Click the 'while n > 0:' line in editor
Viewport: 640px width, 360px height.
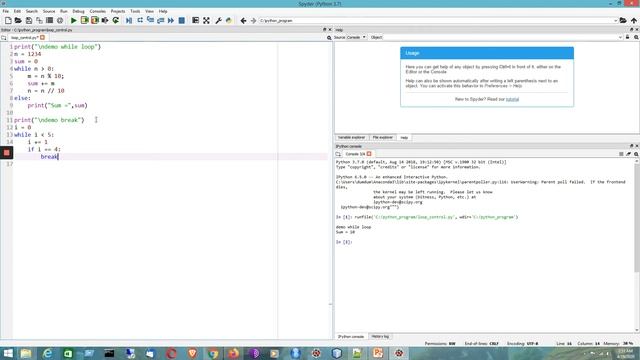pos(34,69)
